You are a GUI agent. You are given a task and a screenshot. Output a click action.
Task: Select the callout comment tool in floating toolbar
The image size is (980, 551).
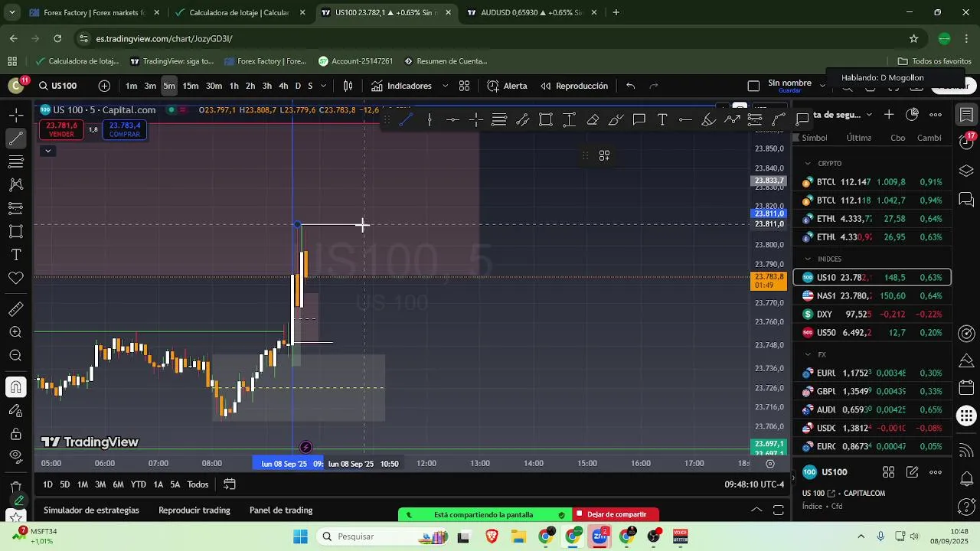[x=639, y=119]
